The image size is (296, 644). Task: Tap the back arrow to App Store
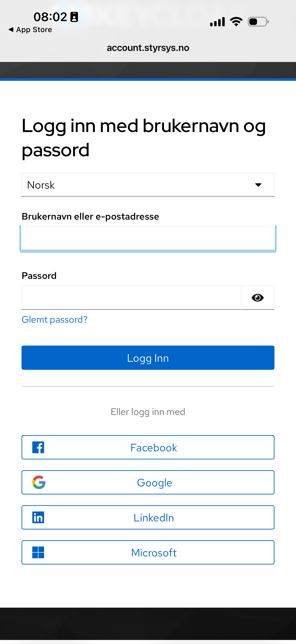(11, 29)
